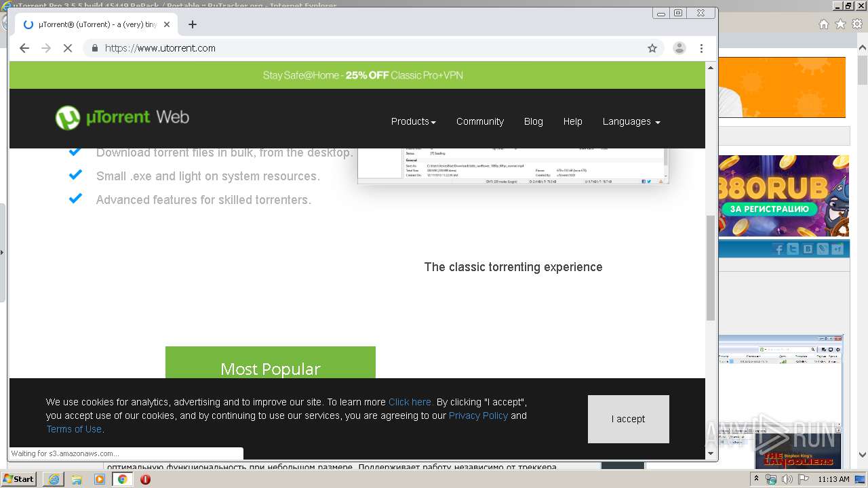Open the Chrome profile avatar
Image resolution: width=868 pixels, height=488 pixels.
click(679, 48)
